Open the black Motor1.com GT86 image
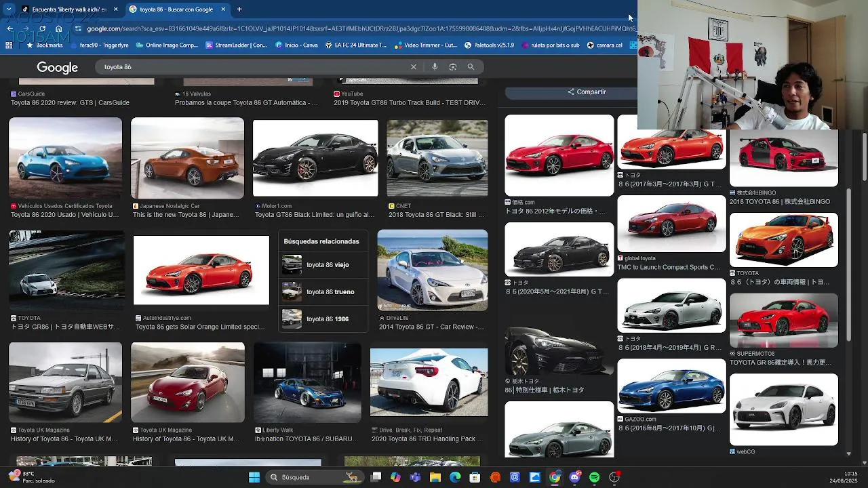 (315, 158)
